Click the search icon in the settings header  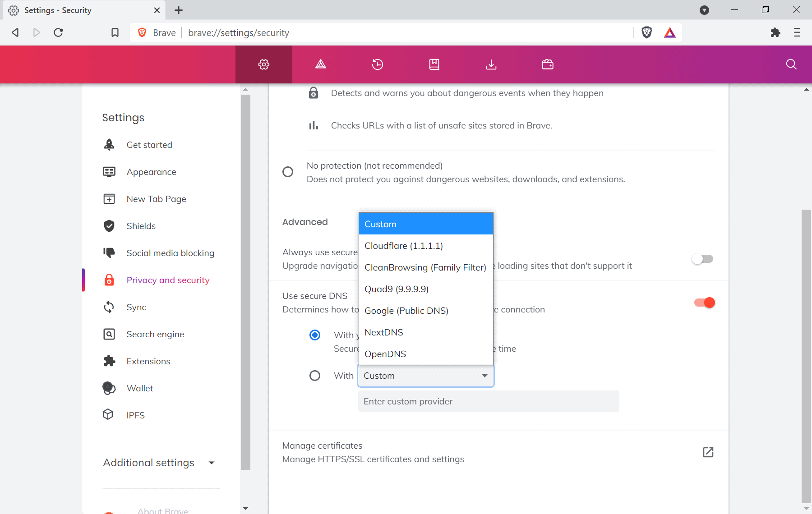pyautogui.click(x=790, y=64)
